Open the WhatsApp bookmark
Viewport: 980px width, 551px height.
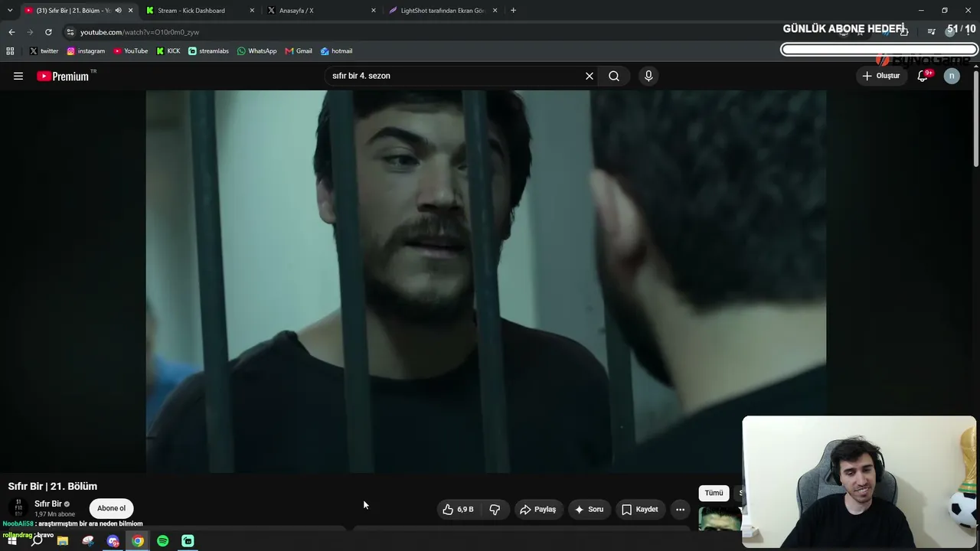(256, 51)
